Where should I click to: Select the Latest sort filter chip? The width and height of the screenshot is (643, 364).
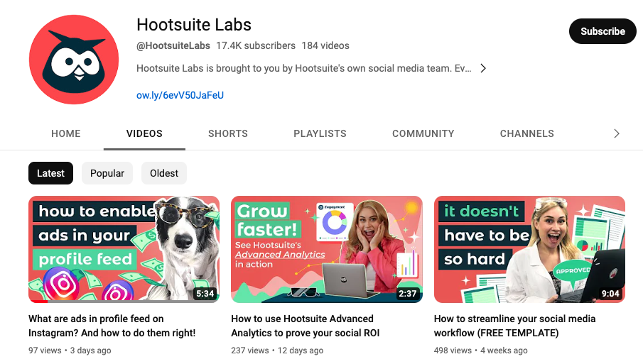(50, 173)
